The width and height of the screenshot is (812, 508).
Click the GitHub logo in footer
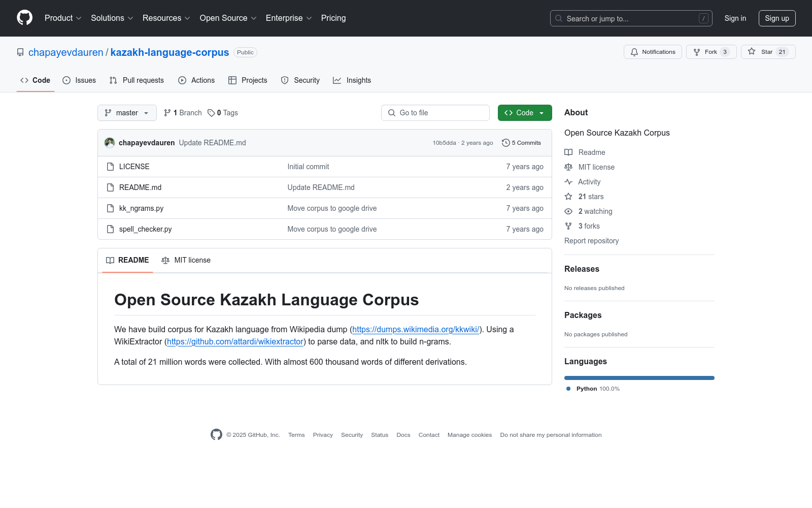(x=216, y=435)
